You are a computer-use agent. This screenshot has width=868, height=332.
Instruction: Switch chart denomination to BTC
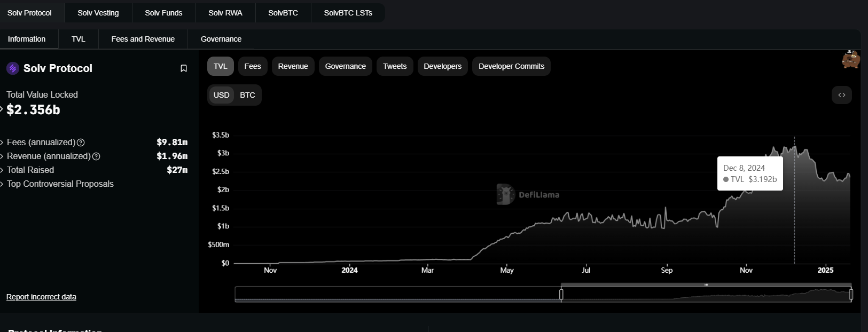coord(247,95)
